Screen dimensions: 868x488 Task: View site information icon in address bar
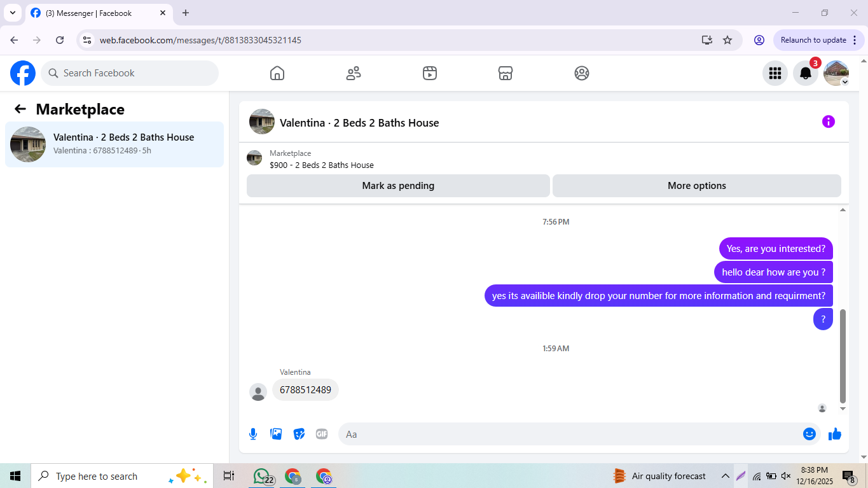(87, 40)
